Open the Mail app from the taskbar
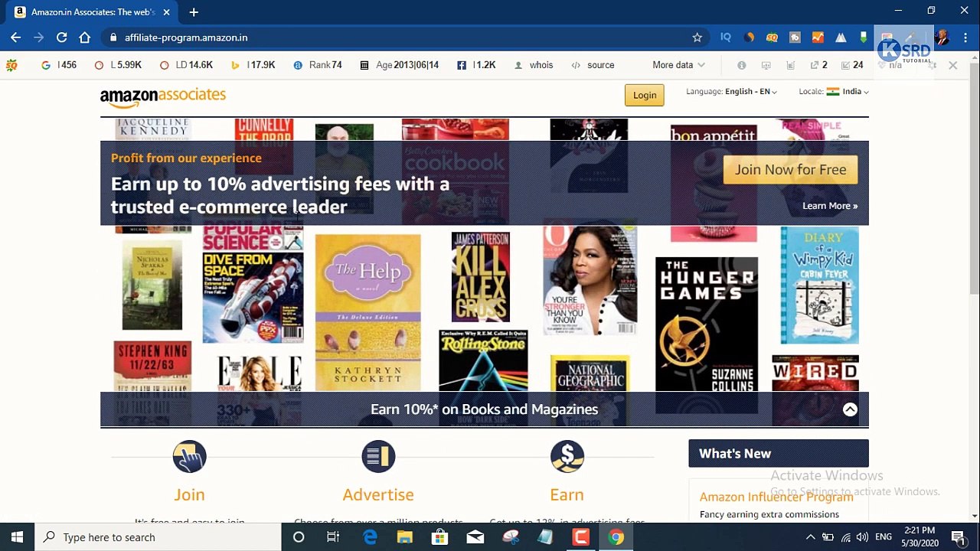Screen dimensions: 980x551 click(475, 537)
